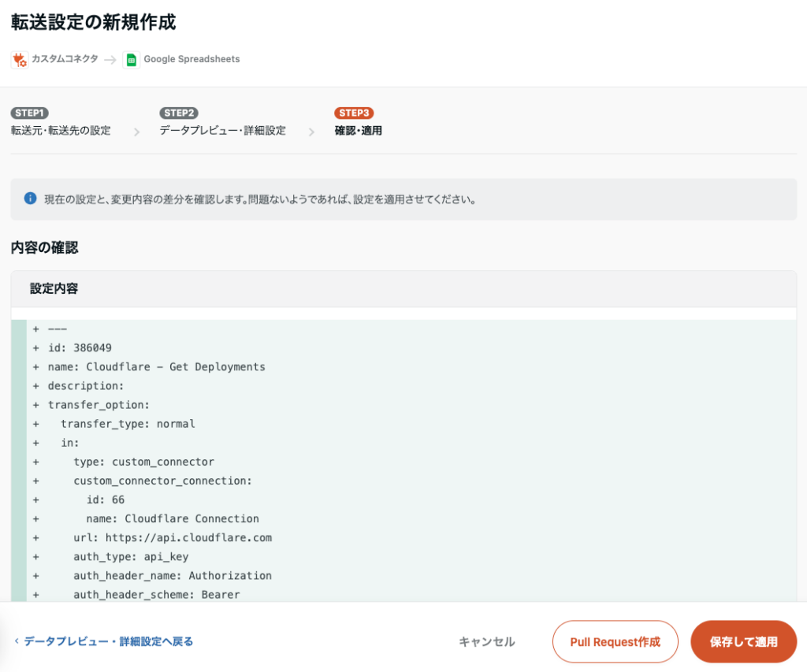
Task: Click the 設定内容 panel header
Action: pos(54,288)
